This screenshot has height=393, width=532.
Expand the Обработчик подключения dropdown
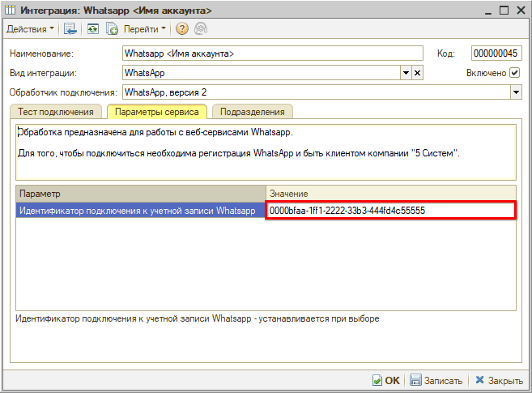pos(516,92)
